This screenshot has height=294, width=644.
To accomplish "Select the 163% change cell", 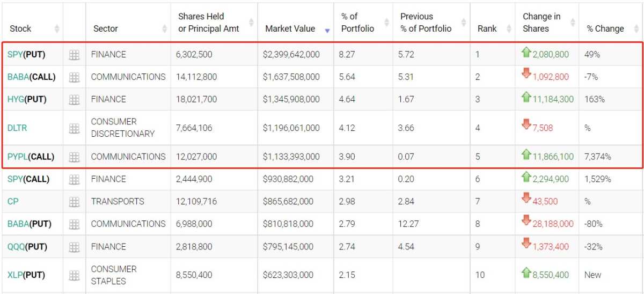I will [x=595, y=100].
